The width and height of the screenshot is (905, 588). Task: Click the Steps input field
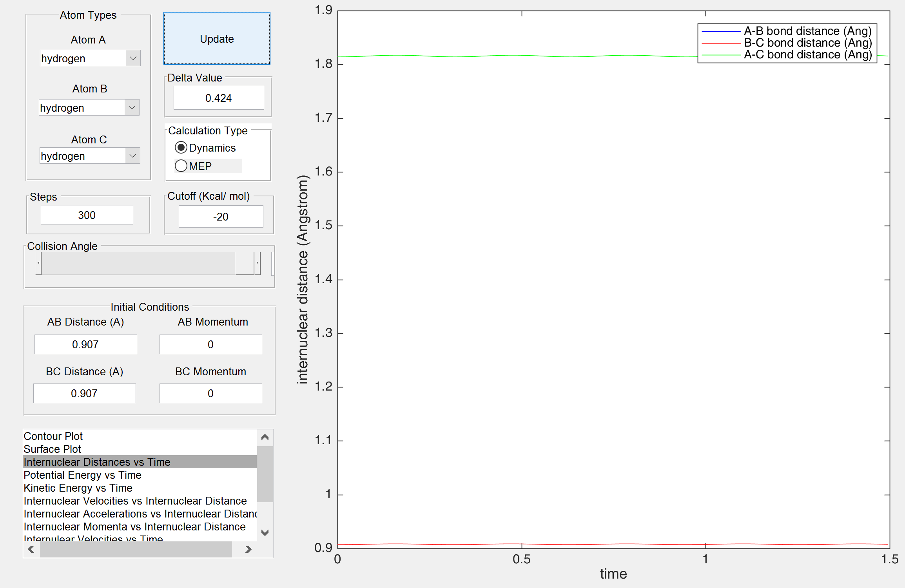pos(87,215)
